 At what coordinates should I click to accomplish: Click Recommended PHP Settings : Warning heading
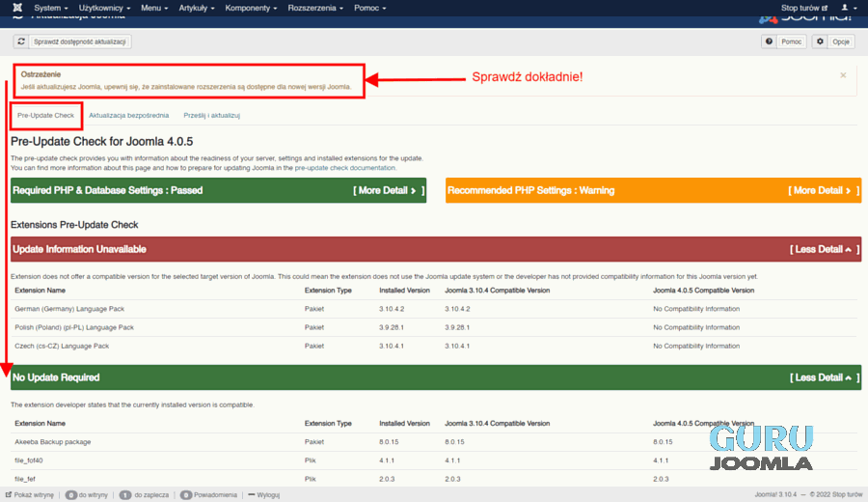tap(530, 190)
